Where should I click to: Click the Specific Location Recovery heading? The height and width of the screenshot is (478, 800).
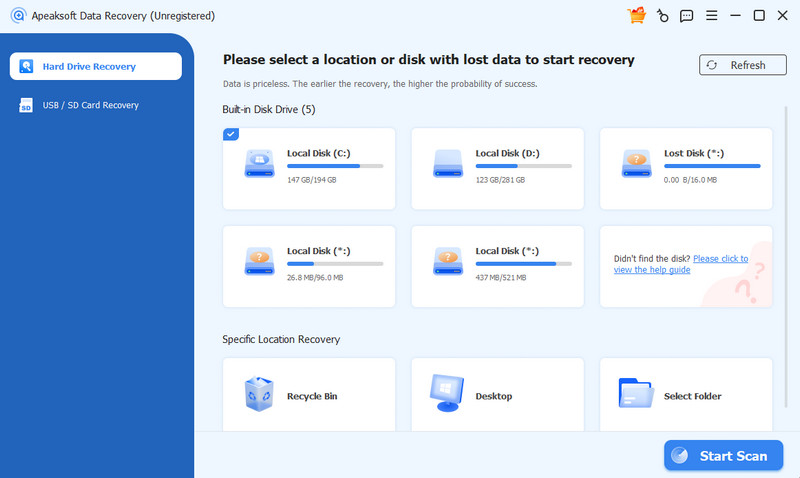coord(281,340)
